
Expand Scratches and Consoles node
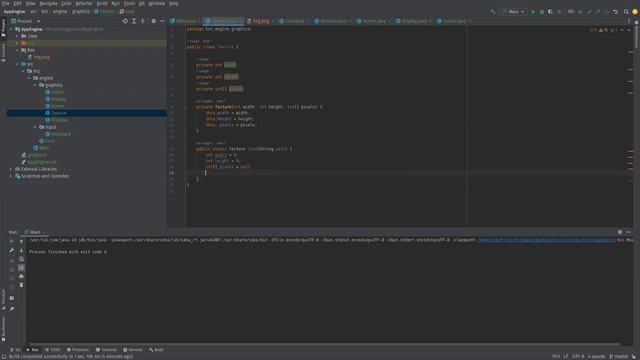[x=11, y=176]
